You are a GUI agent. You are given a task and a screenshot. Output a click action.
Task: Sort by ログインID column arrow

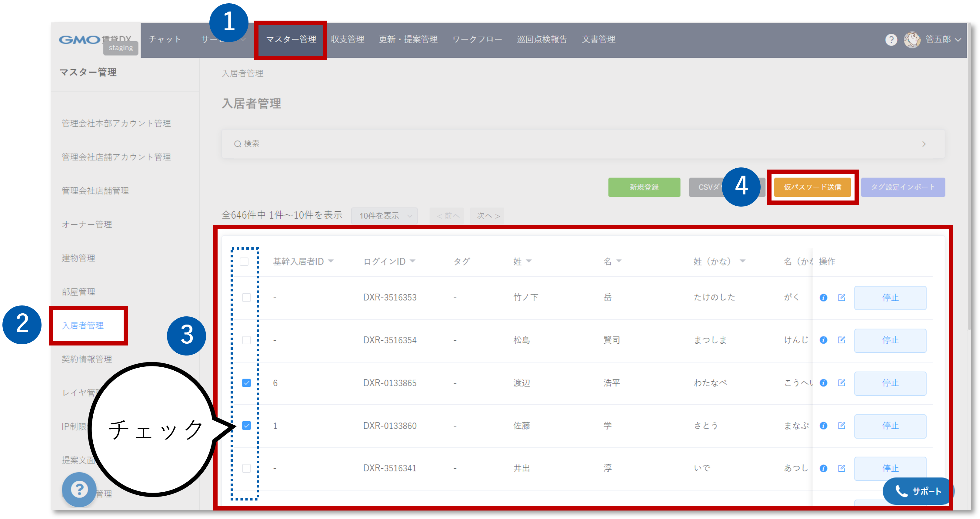[413, 261]
